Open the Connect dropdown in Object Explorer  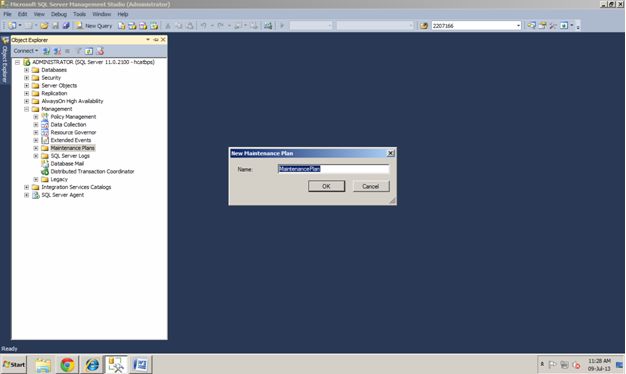(26, 51)
